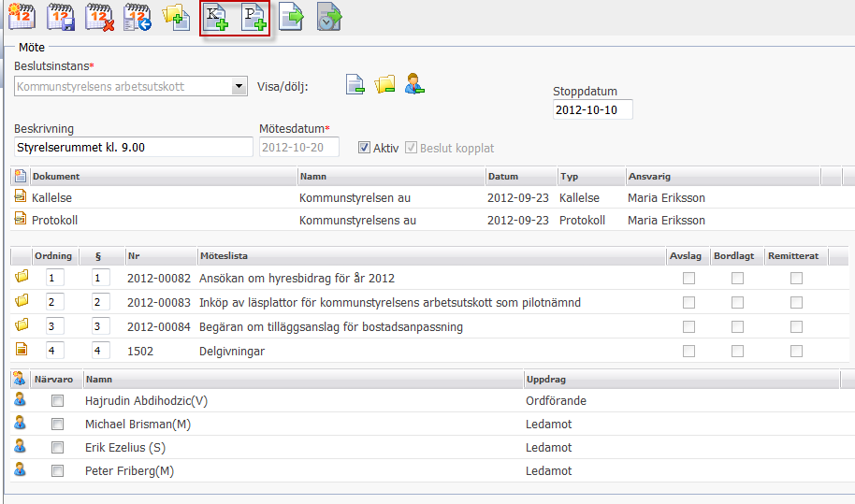Click person icon beside Erik Ezelius
Viewport: 855px width, 504px height.
tap(20, 446)
